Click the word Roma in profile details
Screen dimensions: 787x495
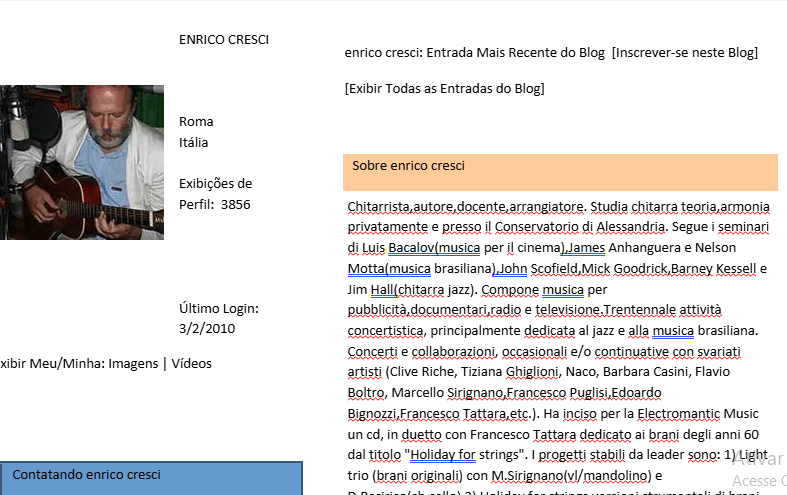196,121
